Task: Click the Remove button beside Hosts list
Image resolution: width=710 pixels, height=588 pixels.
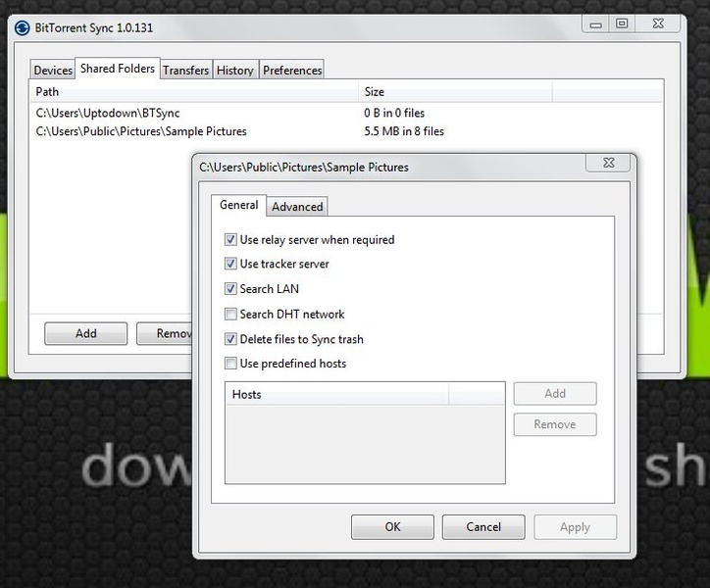Action: (555, 424)
